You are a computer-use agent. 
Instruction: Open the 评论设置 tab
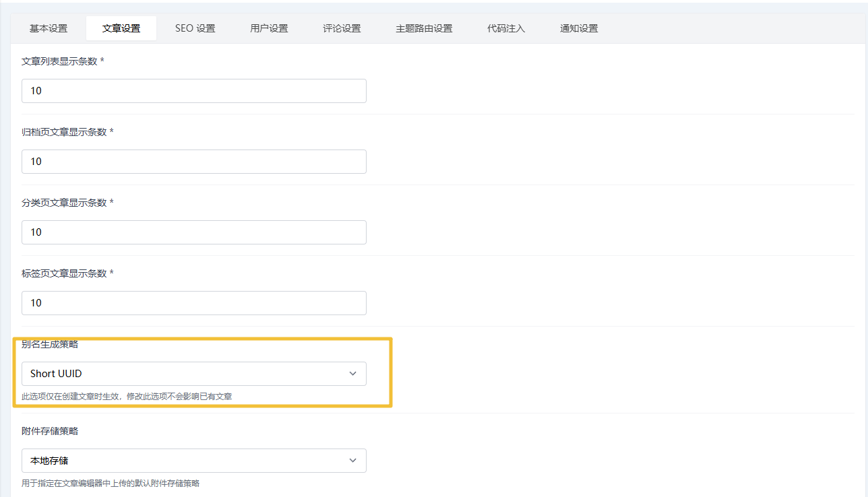[342, 28]
